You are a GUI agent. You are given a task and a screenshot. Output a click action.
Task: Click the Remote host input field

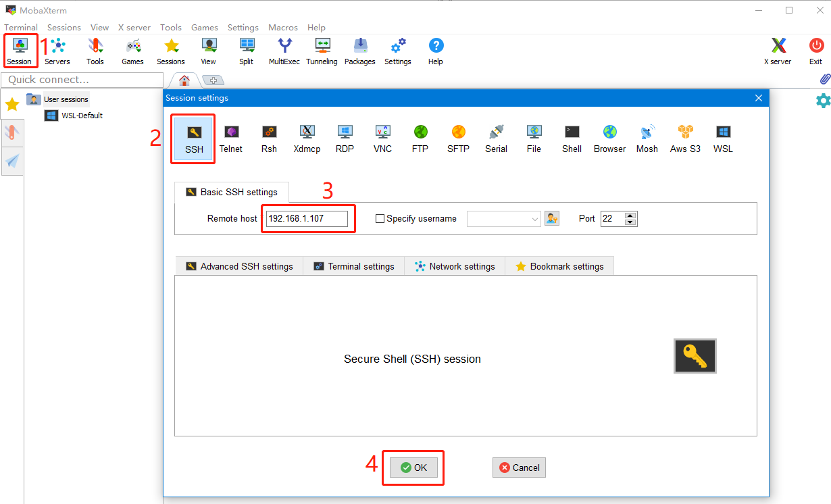coord(307,219)
